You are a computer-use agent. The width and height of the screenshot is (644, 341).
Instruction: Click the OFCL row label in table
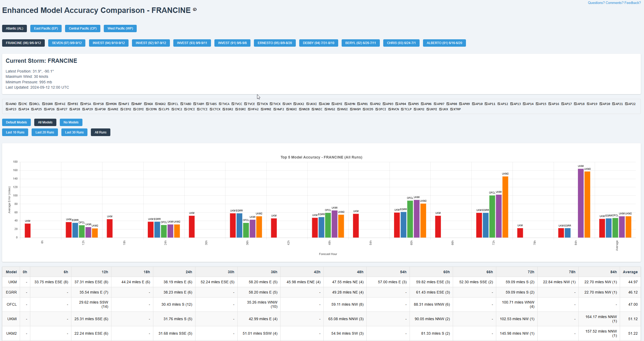coord(12,304)
